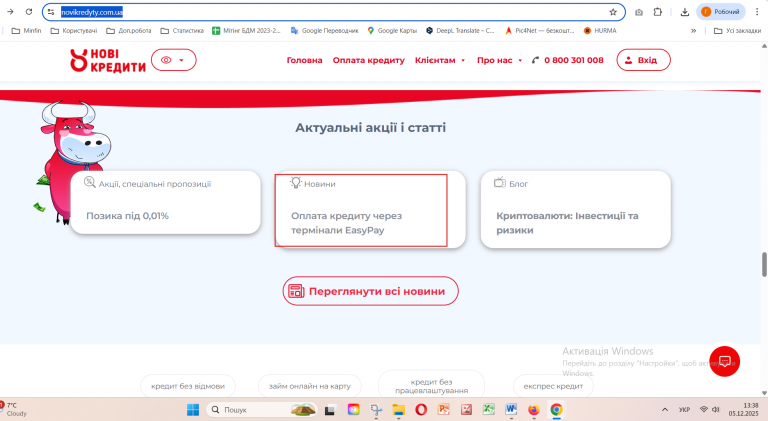The image size is (768, 421).
Task: Open accessibility eye dropdown
Action: [173, 60]
